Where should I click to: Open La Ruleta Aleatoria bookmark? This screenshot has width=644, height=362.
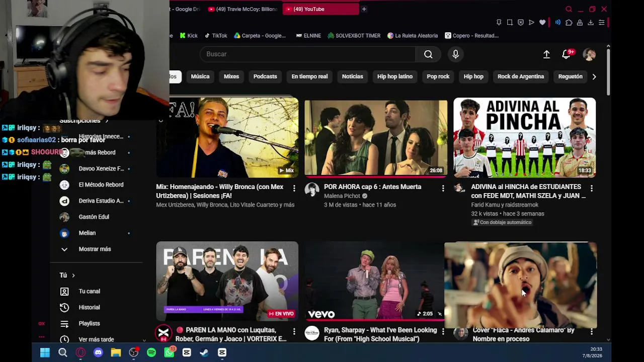[413, 36]
